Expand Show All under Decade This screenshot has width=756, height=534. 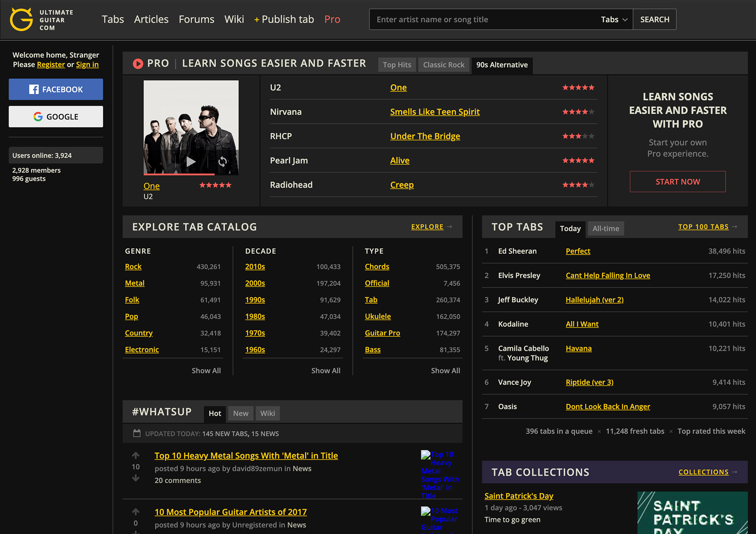(326, 370)
